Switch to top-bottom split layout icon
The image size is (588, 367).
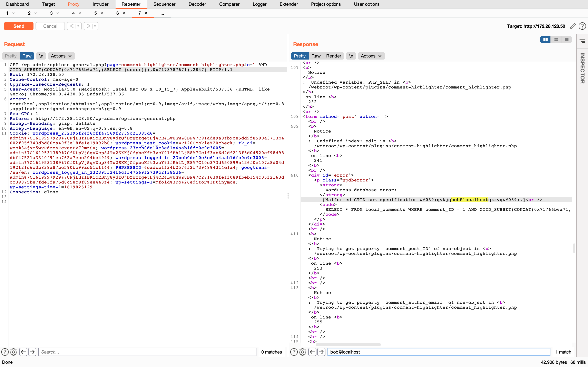tap(556, 40)
